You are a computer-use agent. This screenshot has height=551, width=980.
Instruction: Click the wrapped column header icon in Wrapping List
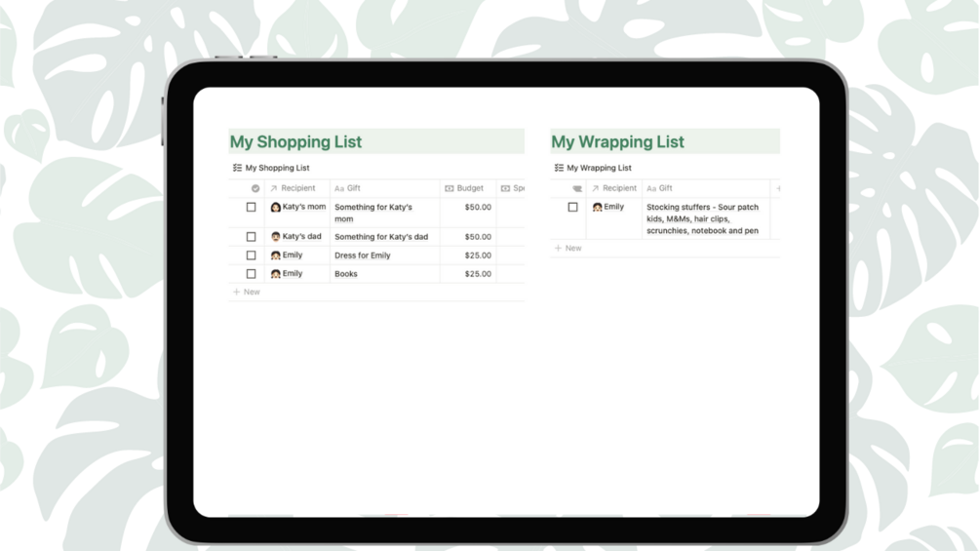[577, 188]
